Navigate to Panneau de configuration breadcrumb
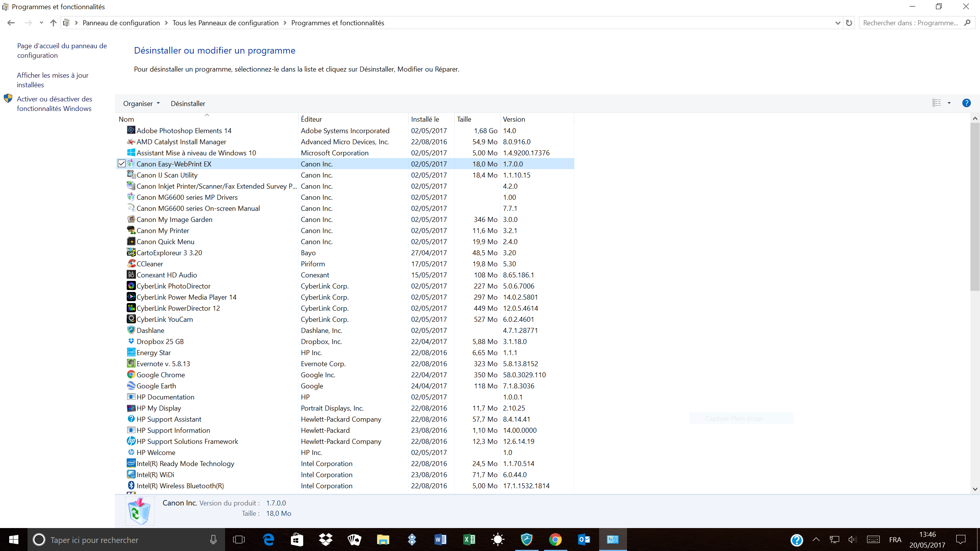Image resolution: width=980 pixels, height=551 pixels. point(121,23)
